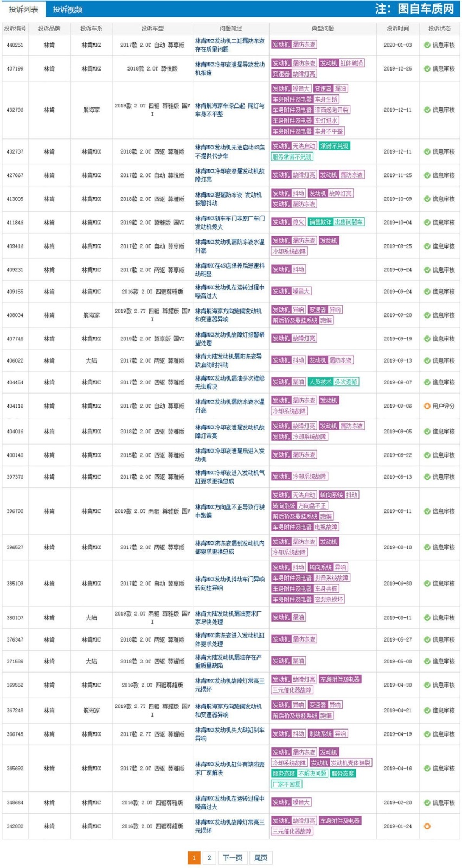Click the green check icon for complaint 409231
Image resolution: width=462 pixels, height=868 pixels.
click(427, 270)
